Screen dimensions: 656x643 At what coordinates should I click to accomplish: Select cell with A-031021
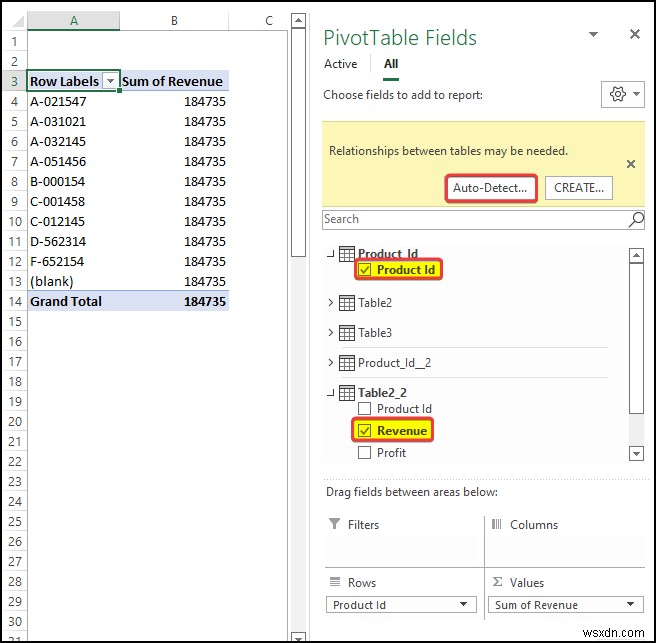74,121
